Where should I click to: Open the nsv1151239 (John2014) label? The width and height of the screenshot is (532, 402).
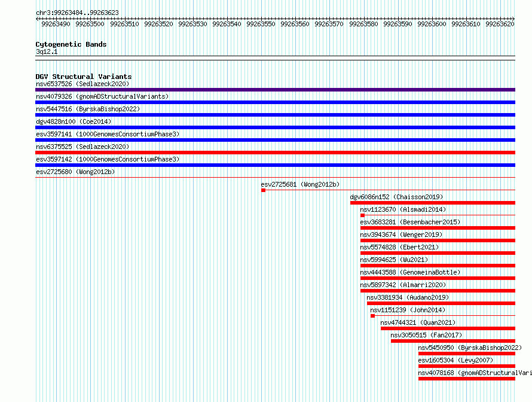pos(408,310)
